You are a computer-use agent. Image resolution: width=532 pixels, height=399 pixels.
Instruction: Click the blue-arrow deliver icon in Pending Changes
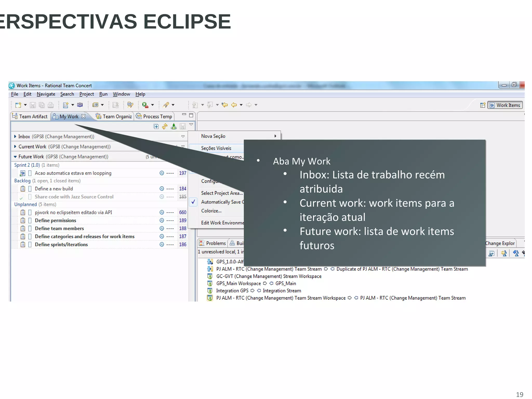pos(516,253)
